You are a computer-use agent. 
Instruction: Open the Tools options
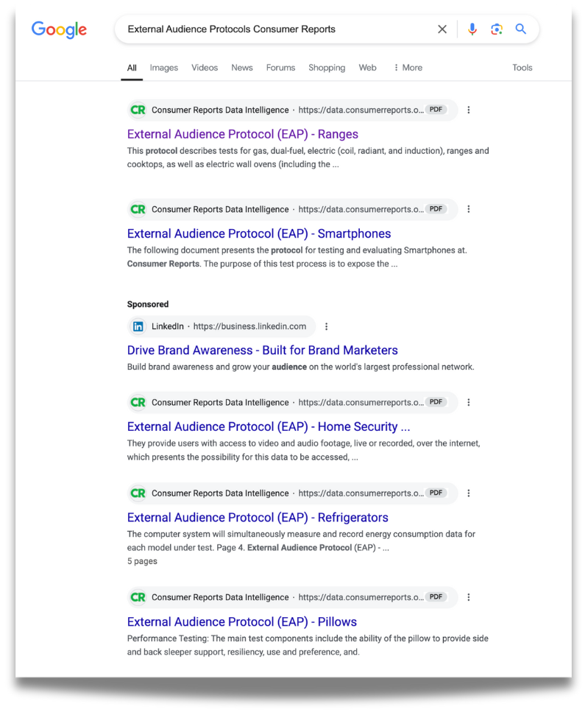(522, 68)
